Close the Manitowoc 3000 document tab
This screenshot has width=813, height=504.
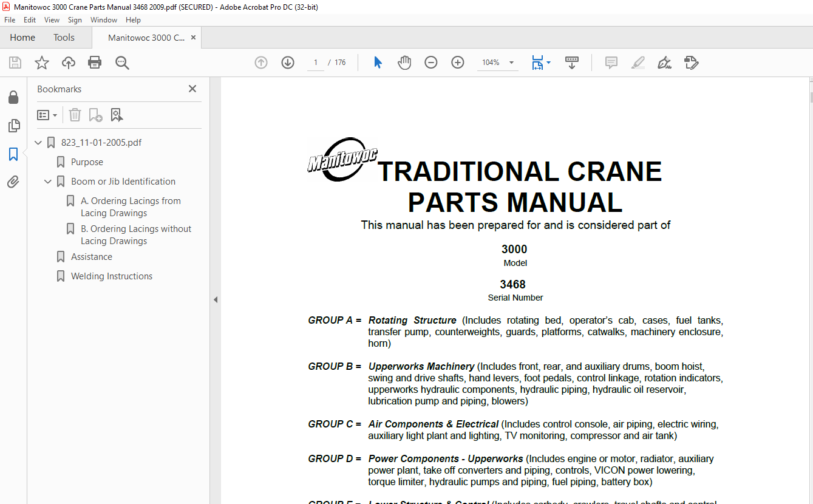tap(194, 38)
